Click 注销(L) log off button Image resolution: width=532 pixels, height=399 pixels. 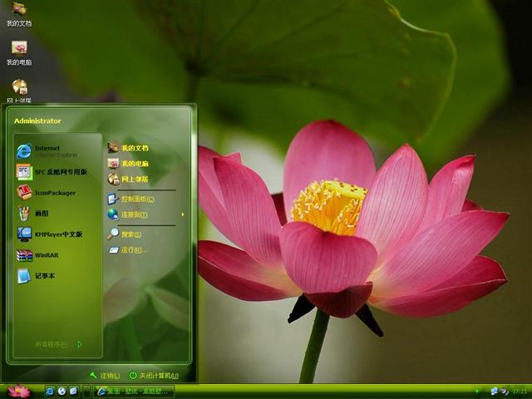coord(105,376)
